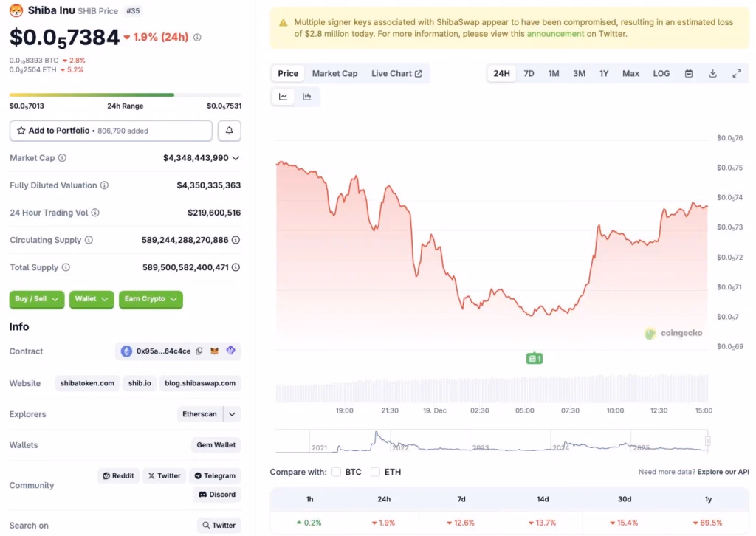Screen dimensions: 756x536
Task: Click the MetaMask fox icon
Action: click(x=215, y=351)
